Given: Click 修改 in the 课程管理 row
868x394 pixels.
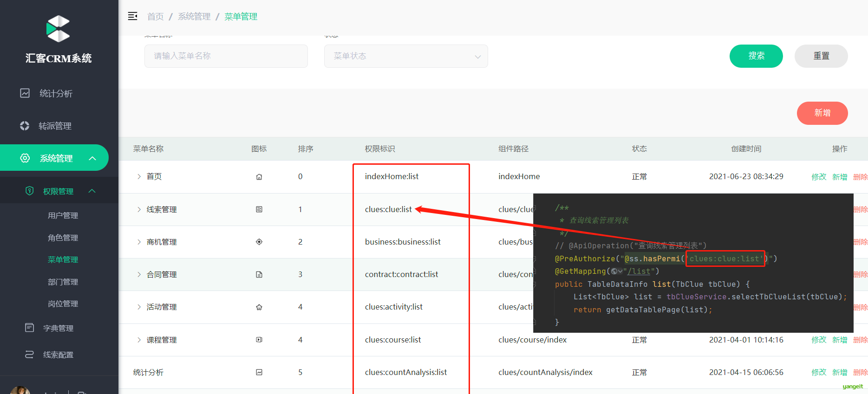Looking at the screenshot, I should 819,340.
